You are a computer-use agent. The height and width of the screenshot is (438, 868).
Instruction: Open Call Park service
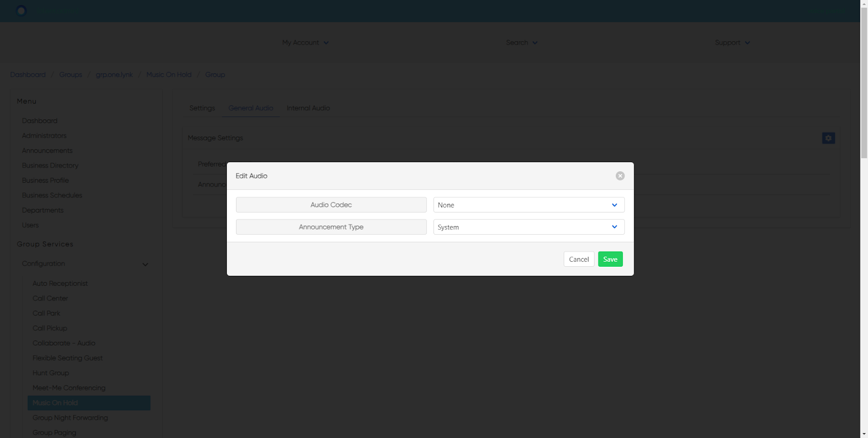tap(46, 313)
